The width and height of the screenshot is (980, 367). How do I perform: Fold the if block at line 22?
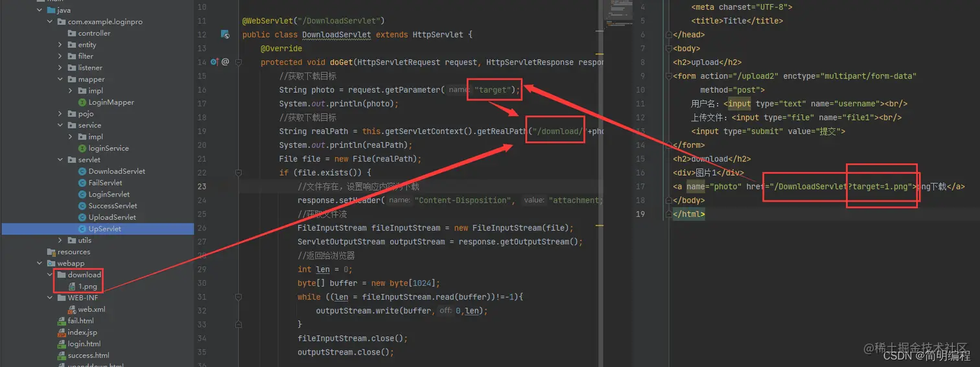[239, 173]
